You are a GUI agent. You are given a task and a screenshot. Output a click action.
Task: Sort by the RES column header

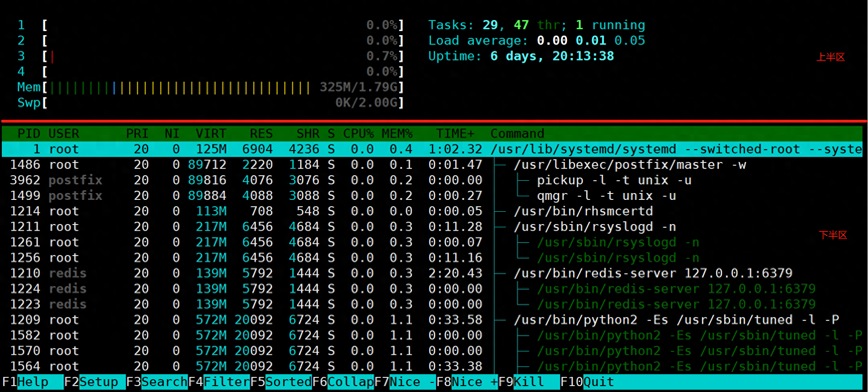click(261, 134)
